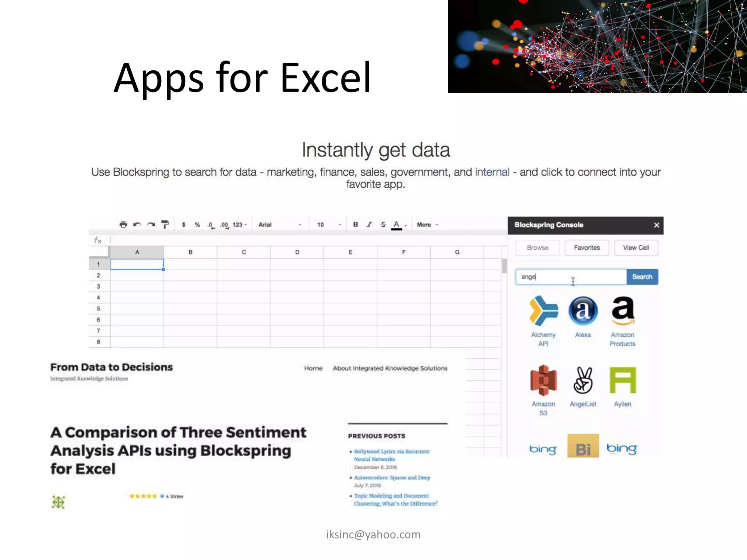The width and height of the screenshot is (747, 560).
Task: Toggle bold formatting button
Action: [x=355, y=225]
